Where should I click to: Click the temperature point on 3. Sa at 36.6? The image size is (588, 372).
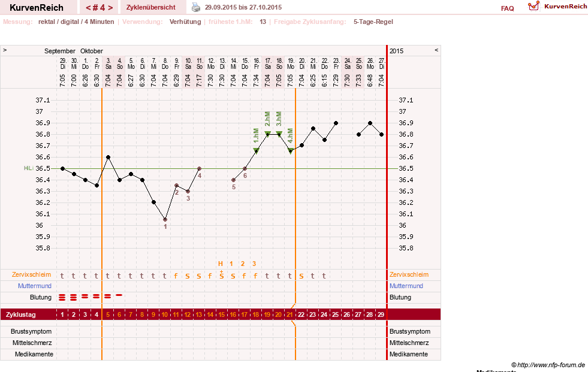[x=108, y=158]
